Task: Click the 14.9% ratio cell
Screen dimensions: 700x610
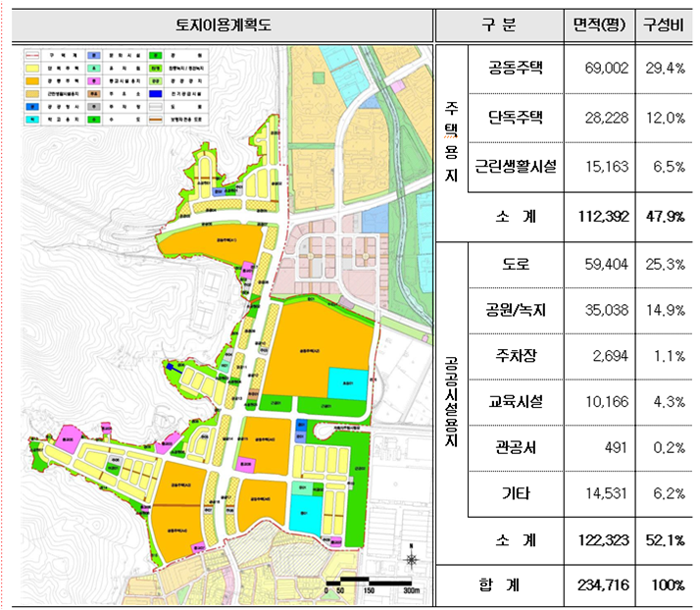Action: pyautogui.click(x=665, y=310)
